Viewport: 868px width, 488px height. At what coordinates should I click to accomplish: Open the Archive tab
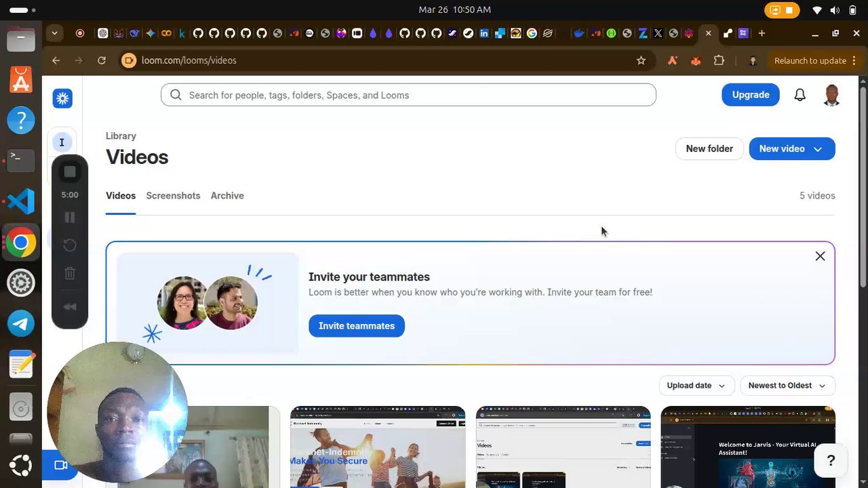pos(227,196)
